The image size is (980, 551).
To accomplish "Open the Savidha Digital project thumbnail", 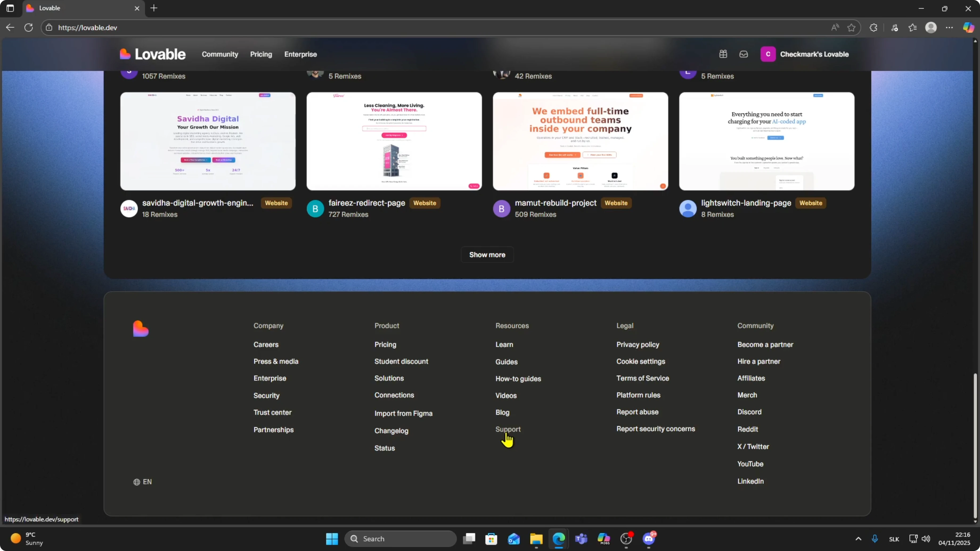I will pos(208,141).
